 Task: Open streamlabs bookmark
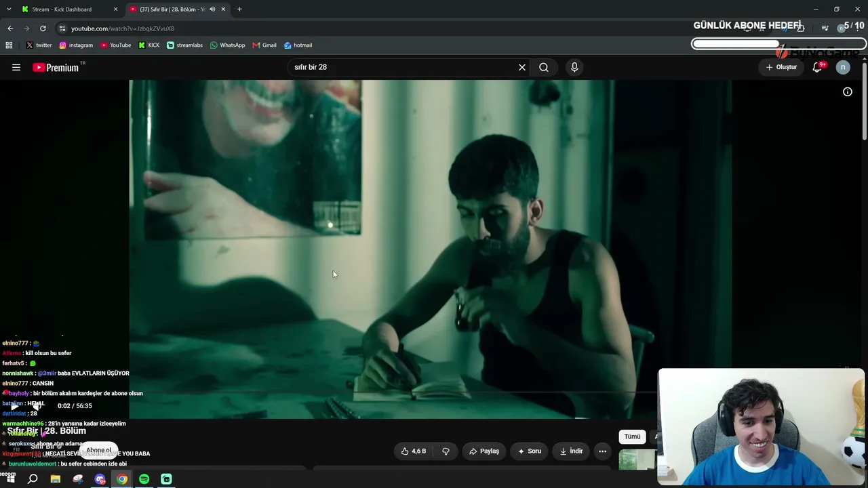[184, 45]
